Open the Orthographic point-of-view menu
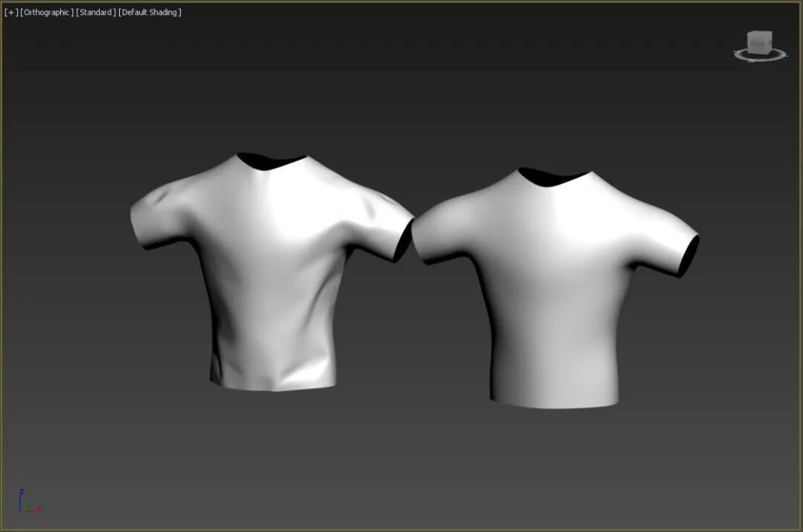The height and width of the screenshot is (532, 803). click(47, 13)
